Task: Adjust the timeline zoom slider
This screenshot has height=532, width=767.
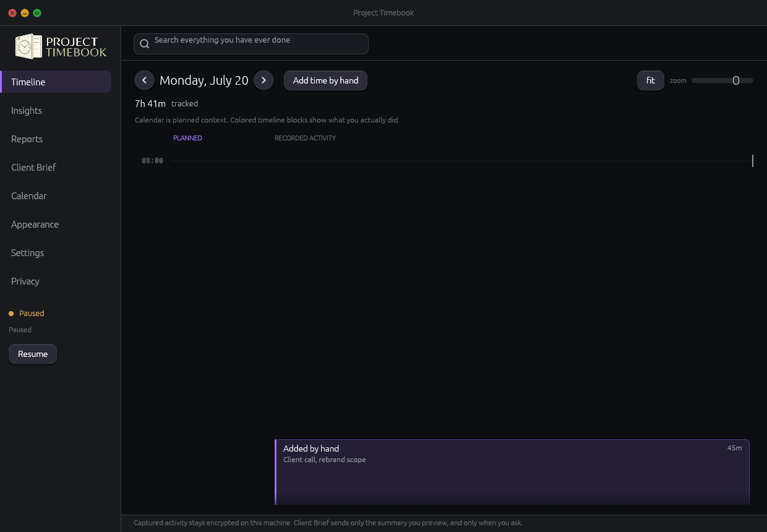Action: click(722, 80)
